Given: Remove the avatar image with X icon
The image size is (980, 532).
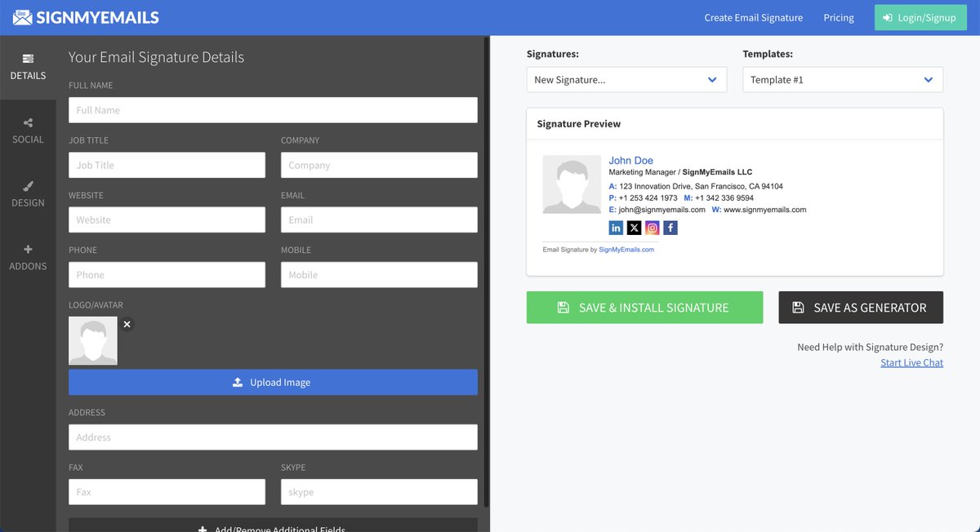Looking at the screenshot, I should [127, 324].
